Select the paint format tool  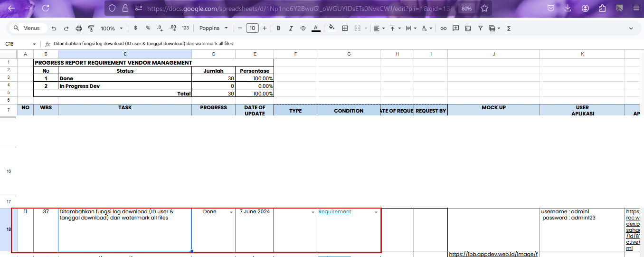[91, 29]
